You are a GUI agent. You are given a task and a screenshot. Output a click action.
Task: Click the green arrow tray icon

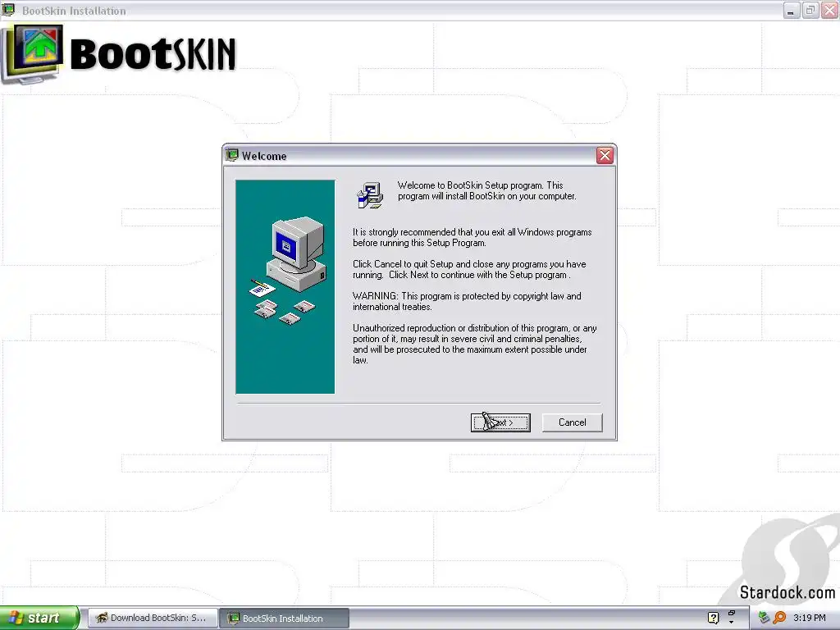pos(764,618)
